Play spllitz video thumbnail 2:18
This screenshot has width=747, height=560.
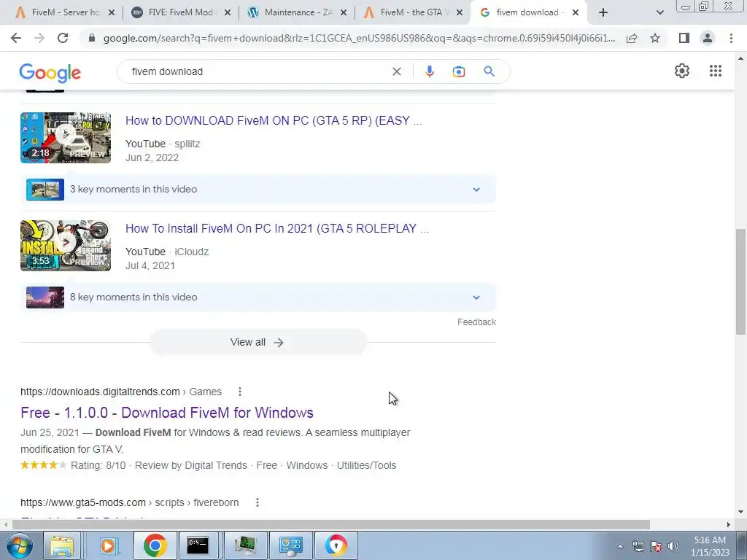pyautogui.click(x=66, y=138)
